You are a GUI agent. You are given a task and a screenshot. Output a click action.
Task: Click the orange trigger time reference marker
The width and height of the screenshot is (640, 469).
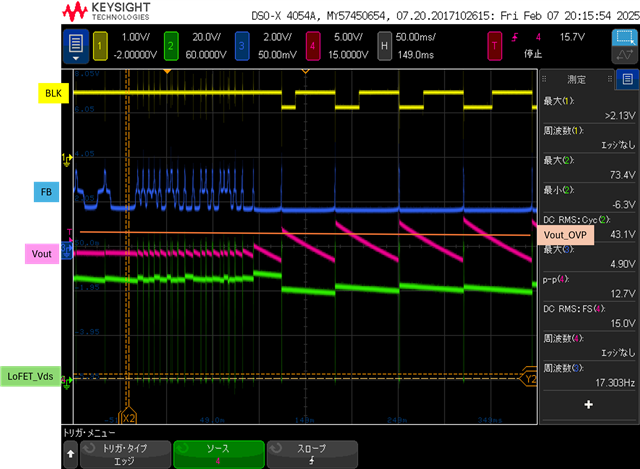(x=167, y=71)
